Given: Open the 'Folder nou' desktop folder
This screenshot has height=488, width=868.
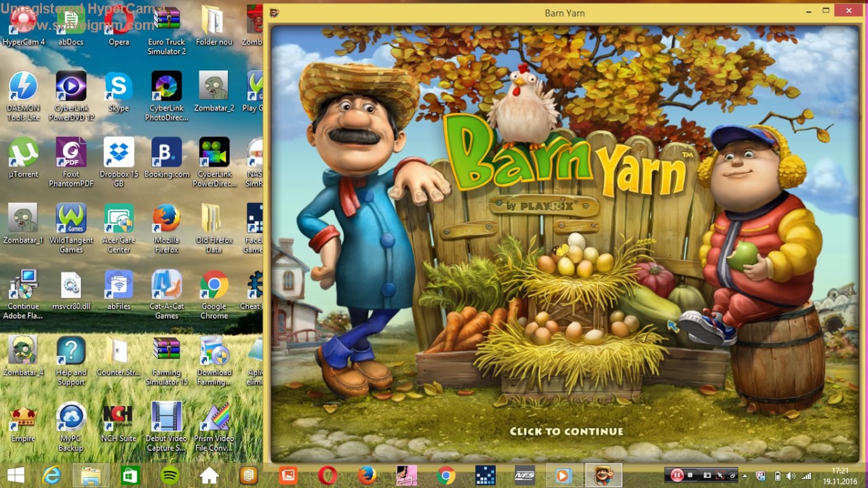Looking at the screenshot, I should coord(214,27).
